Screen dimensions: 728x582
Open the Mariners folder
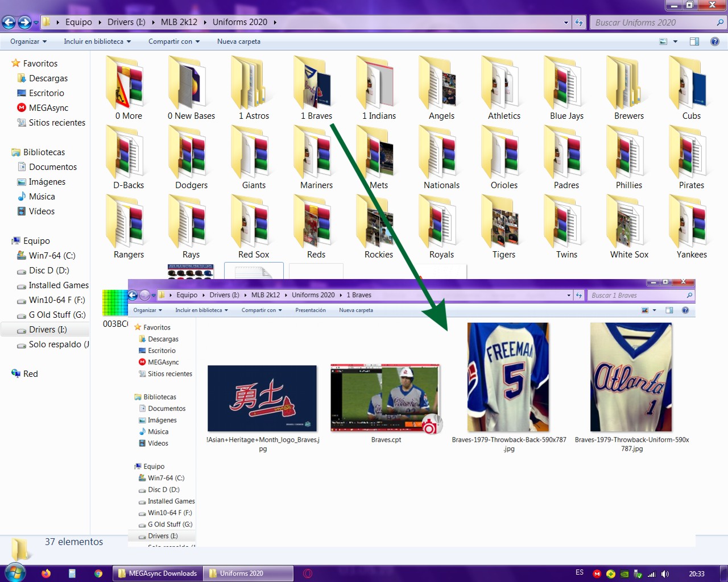click(316, 157)
